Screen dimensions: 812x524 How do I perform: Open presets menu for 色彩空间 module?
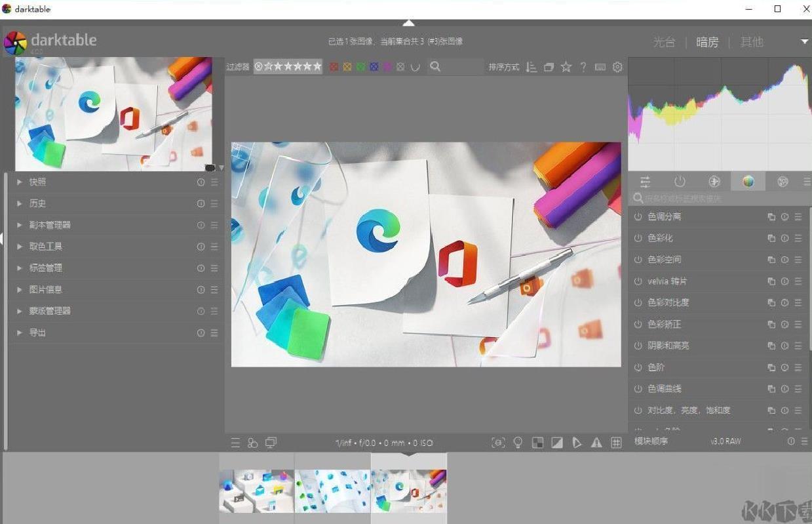(x=798, y=260)
